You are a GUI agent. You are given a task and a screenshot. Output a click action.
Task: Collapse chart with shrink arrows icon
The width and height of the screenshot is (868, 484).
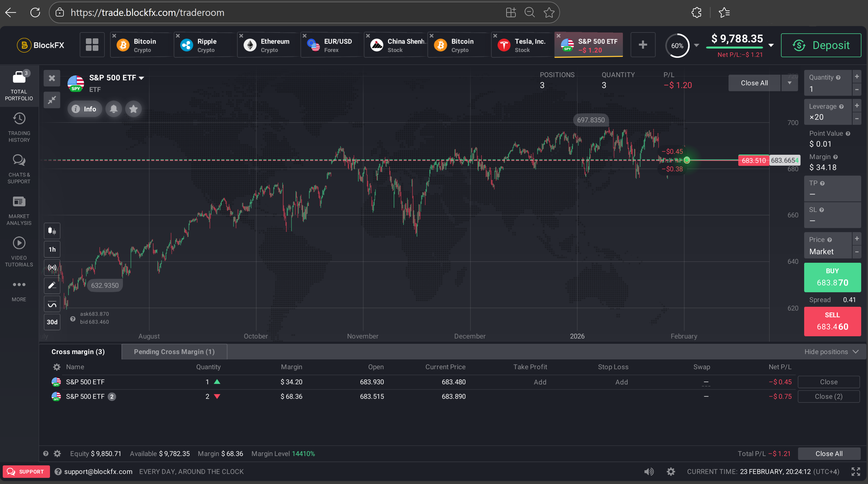pyautogui.click(x=52, y=100)
